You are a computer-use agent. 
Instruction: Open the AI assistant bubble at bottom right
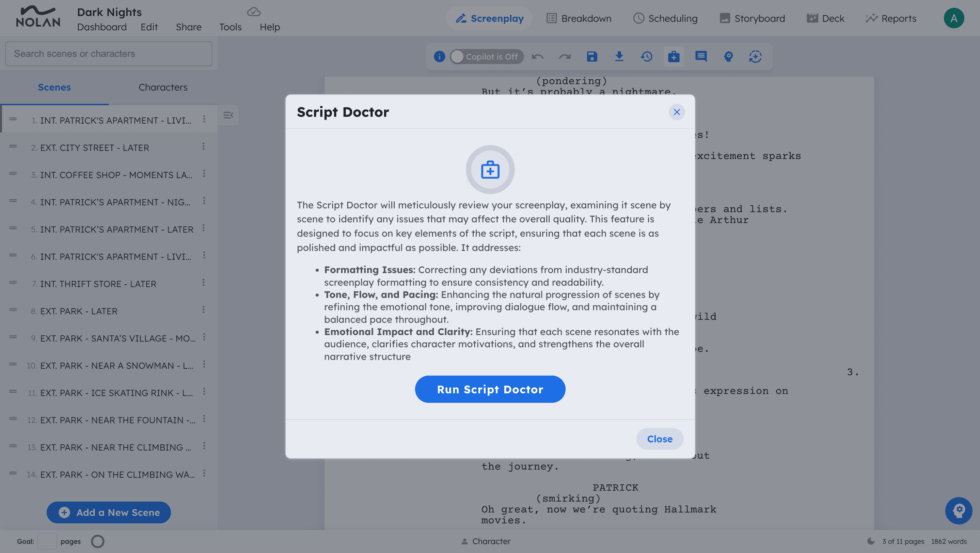click(x=960, y=510)
